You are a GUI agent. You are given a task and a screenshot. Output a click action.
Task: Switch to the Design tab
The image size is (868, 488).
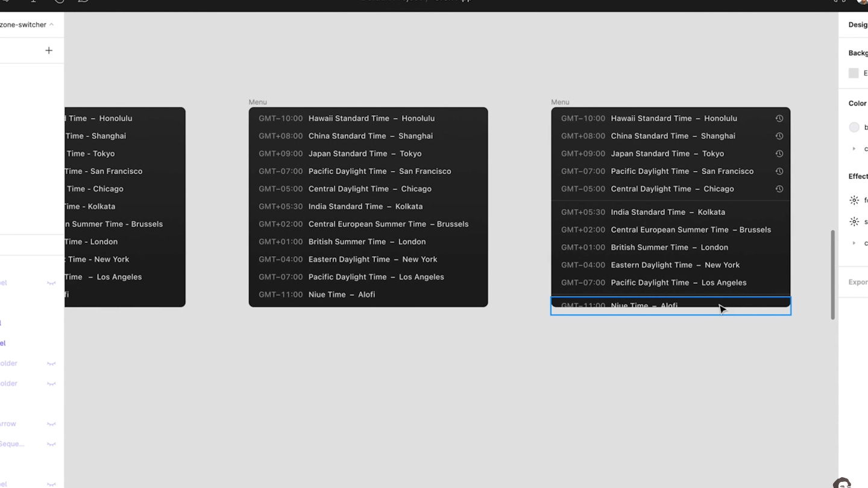coord(858,25)
